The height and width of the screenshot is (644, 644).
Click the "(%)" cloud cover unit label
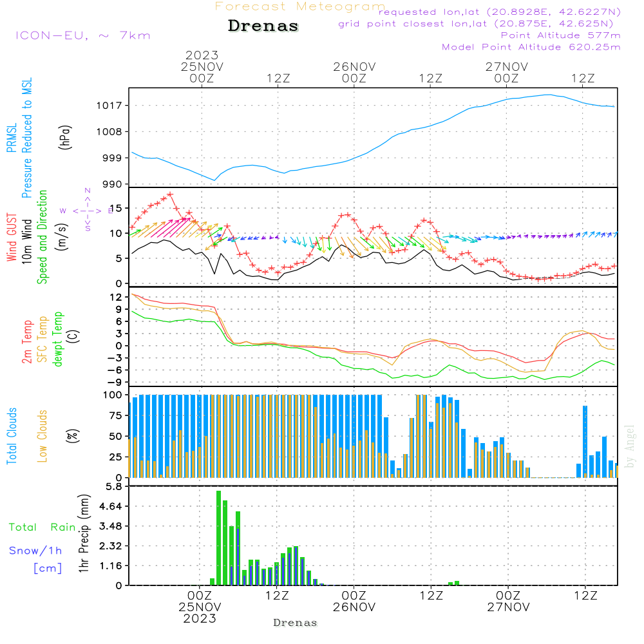click(72, 436)
